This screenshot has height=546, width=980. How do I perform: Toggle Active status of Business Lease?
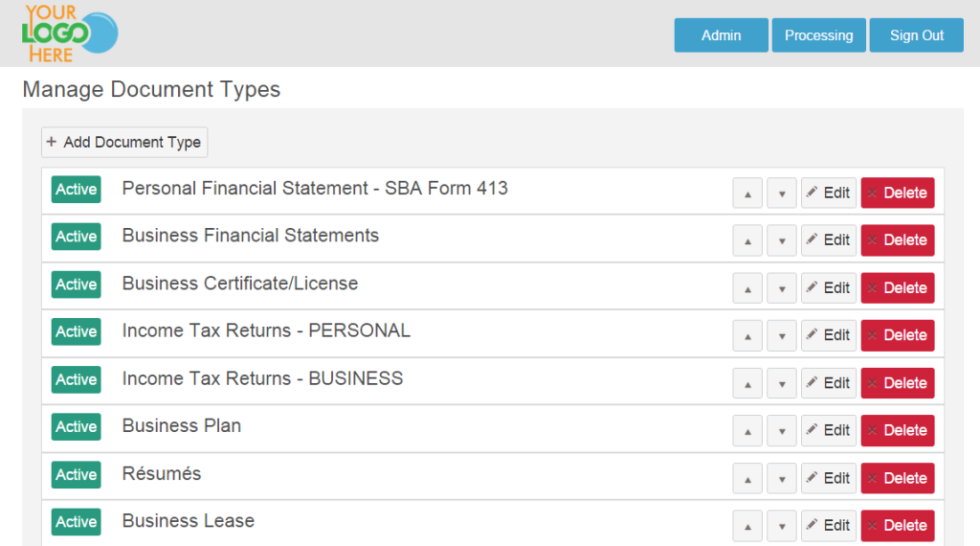point(77,522)
